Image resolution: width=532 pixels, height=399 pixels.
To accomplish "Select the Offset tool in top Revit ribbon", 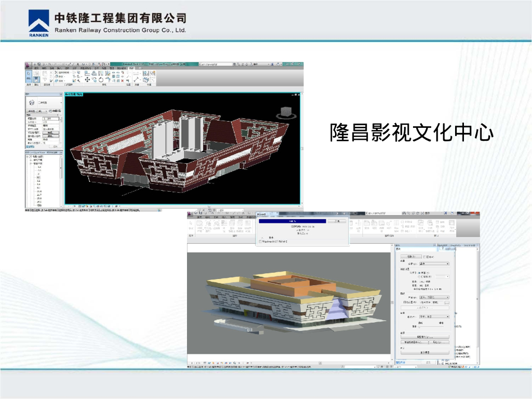I will [x=95, y=73].
